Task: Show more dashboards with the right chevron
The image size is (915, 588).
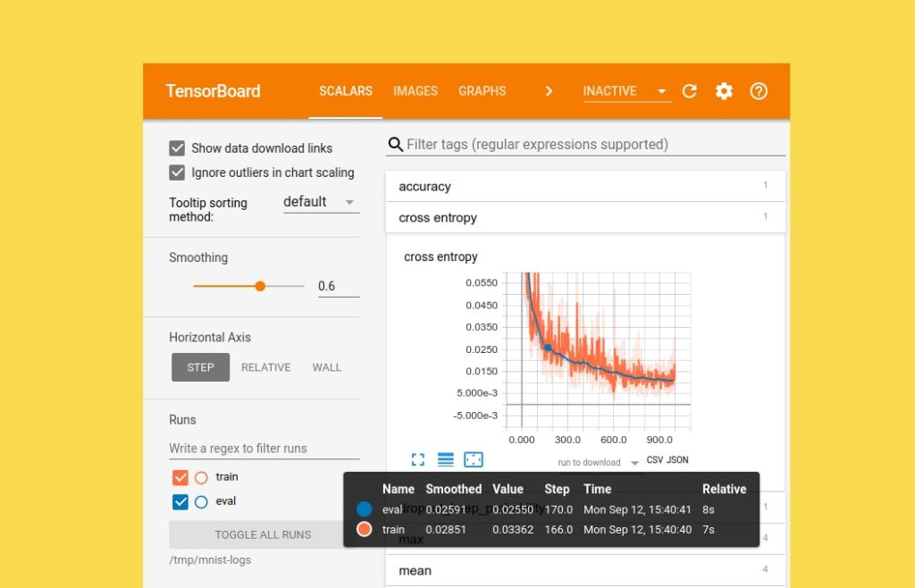Action: [549, 91]
